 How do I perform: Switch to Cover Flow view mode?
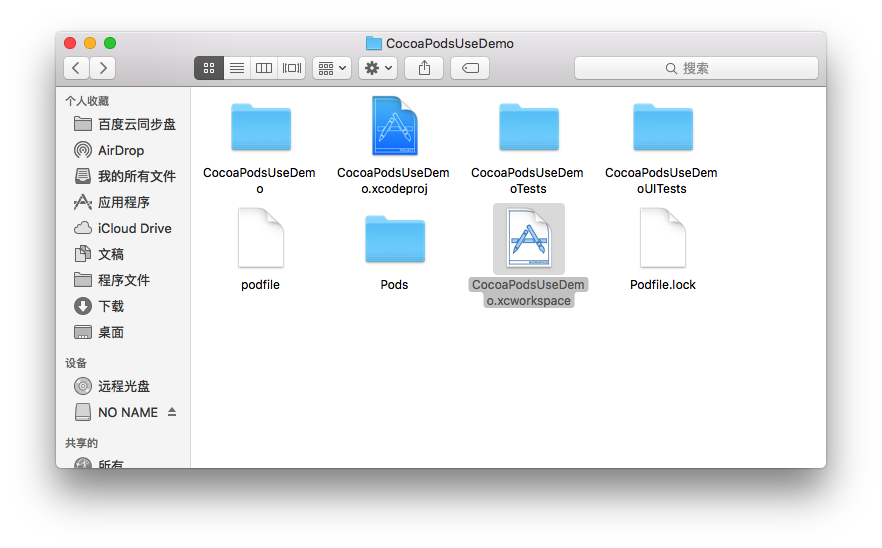tap(291, 68)
